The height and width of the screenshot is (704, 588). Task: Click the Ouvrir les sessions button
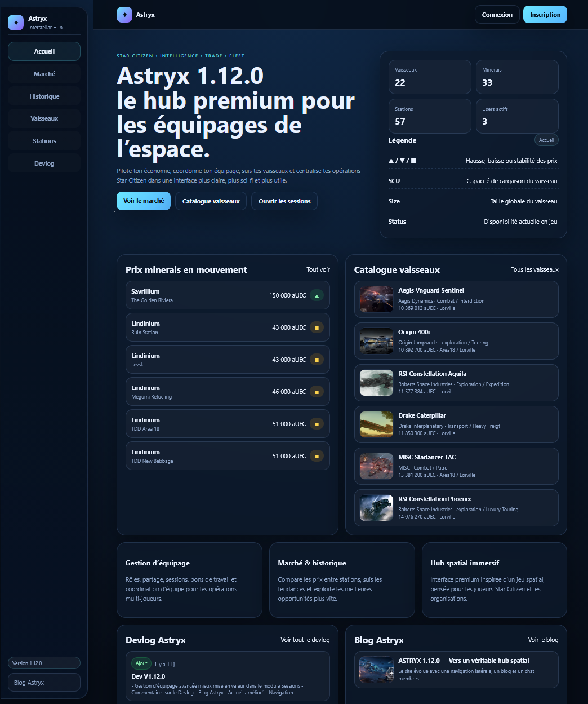point(284,201)
